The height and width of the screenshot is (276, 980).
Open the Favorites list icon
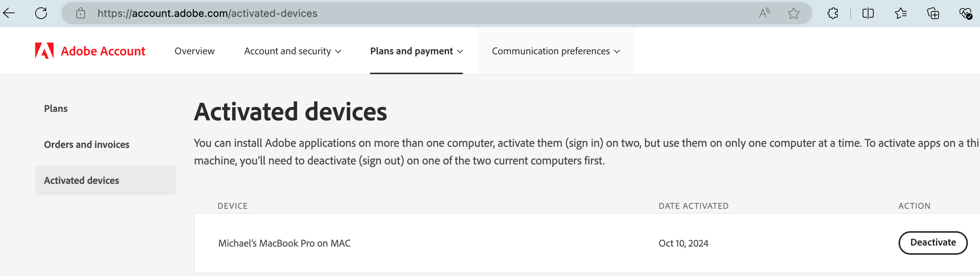click(x=900, y=13)
